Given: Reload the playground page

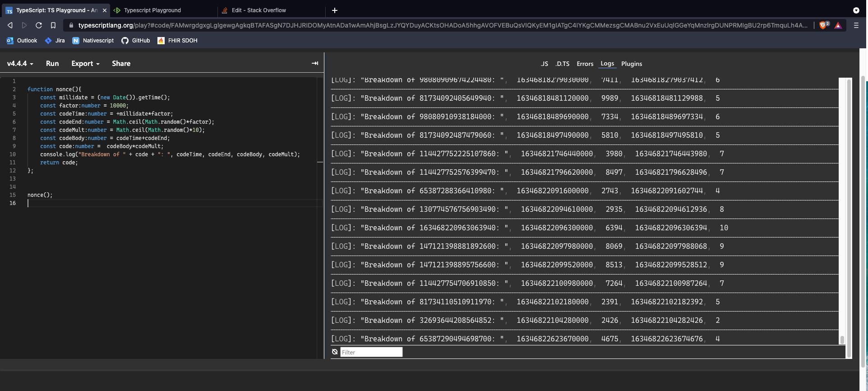Looking at the screenshot, I should coord(39,25).
